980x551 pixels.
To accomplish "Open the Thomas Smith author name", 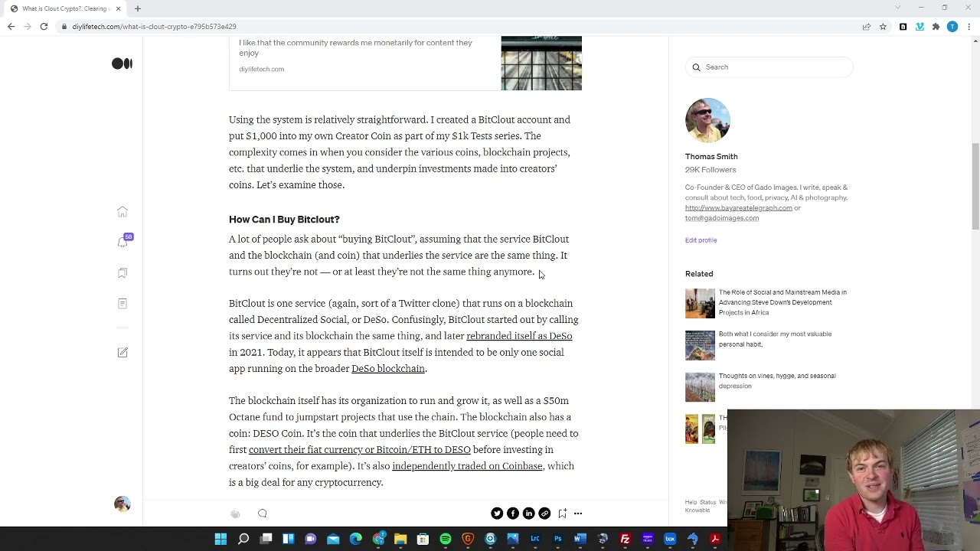I will (x=711, y=156).
